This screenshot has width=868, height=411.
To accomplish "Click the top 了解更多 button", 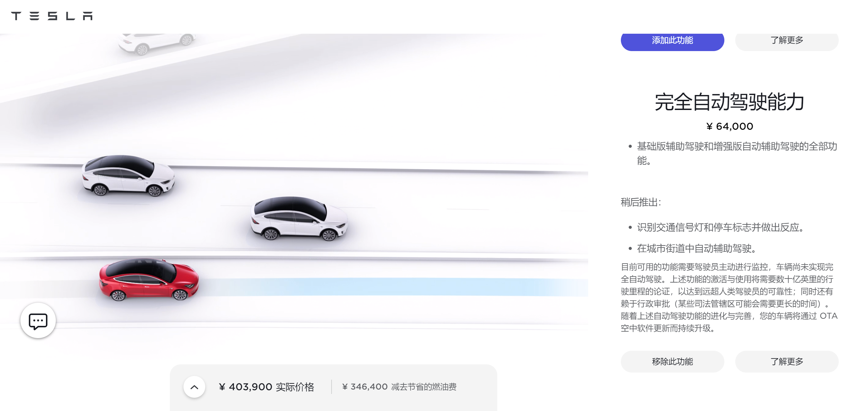I will click(x=787, y=41).
